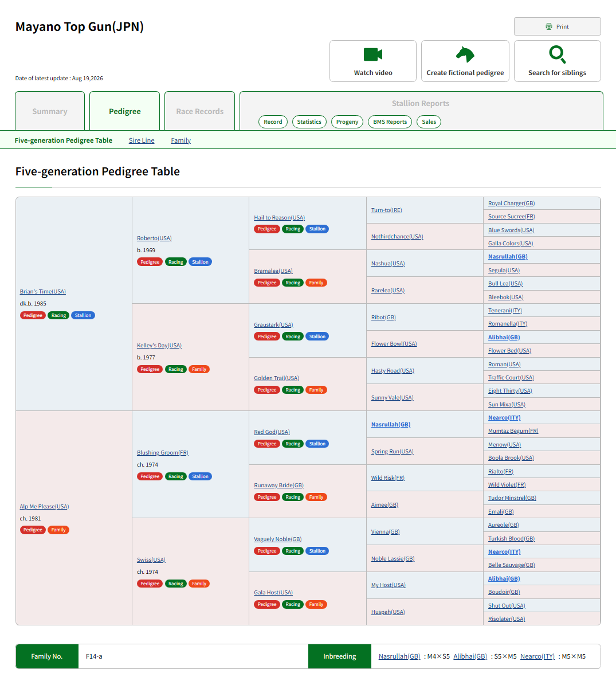Viewport: 616px width, 685px height.
Task: Open the Summary tab
Action: (x=50, y=111)
